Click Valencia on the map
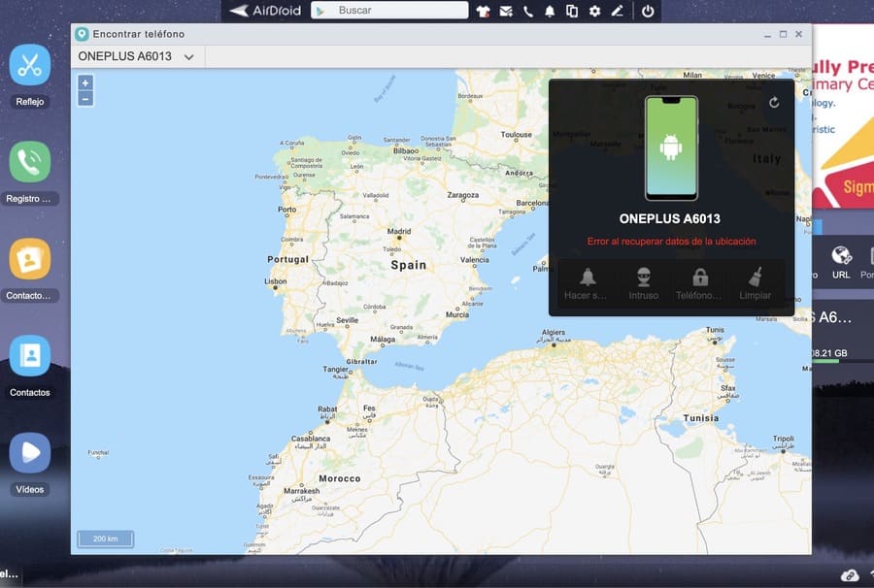This screenshot has width=874, height=588. pos(474,260)
